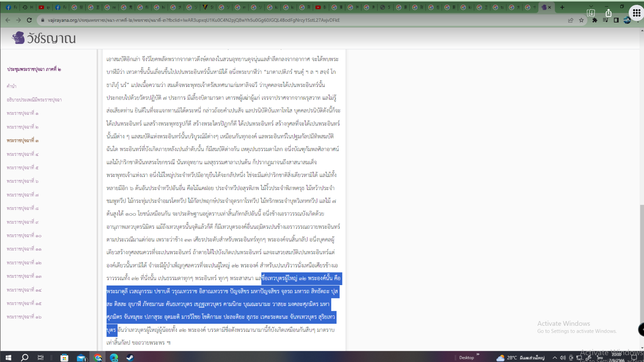Open the Extensions puzzle icon

coord(594,20)
